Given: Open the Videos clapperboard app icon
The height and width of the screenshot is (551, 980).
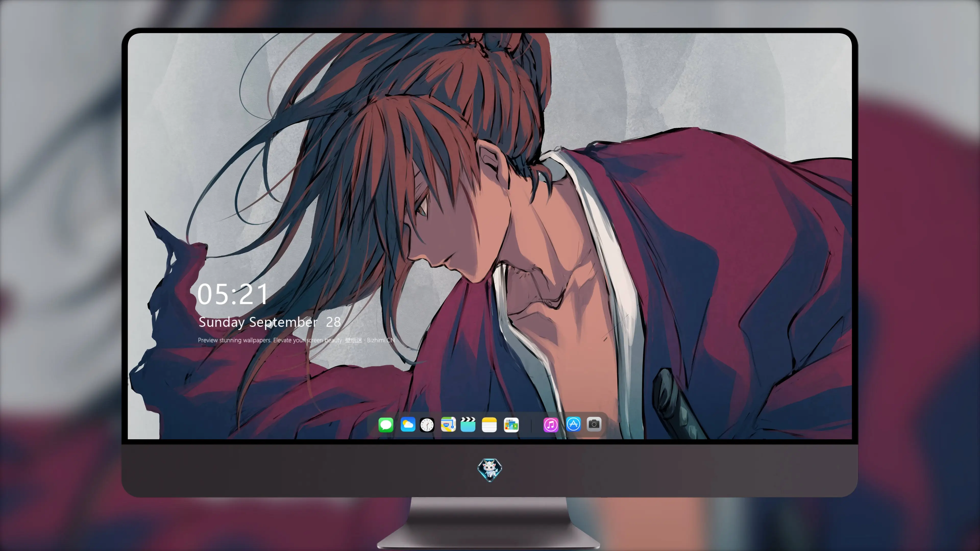Looking at the screenshot, I should (468, 424).
